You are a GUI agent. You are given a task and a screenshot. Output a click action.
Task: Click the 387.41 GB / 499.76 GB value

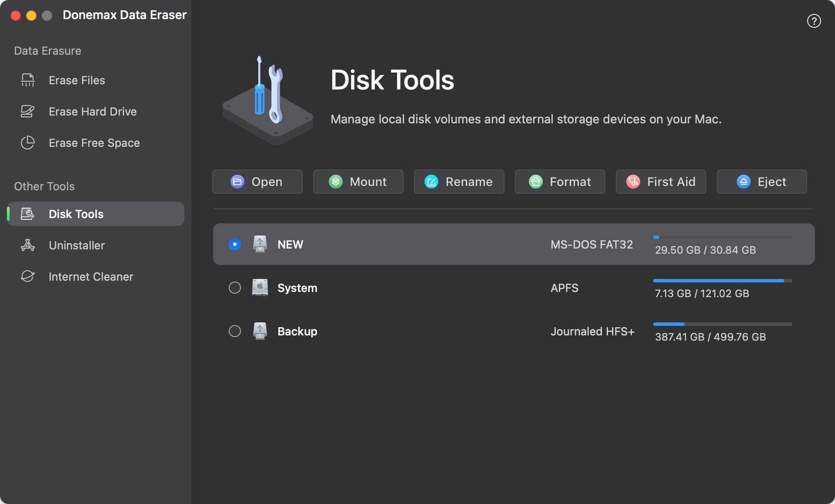coord(710,337)
